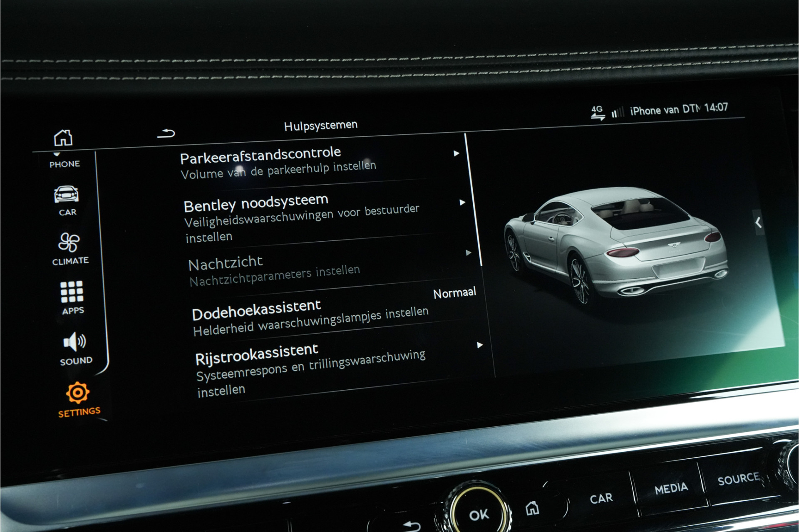Expand Rijstrookassistent submenu arrow
This screenshot has height=532, width=799.
tap(480, 345)
